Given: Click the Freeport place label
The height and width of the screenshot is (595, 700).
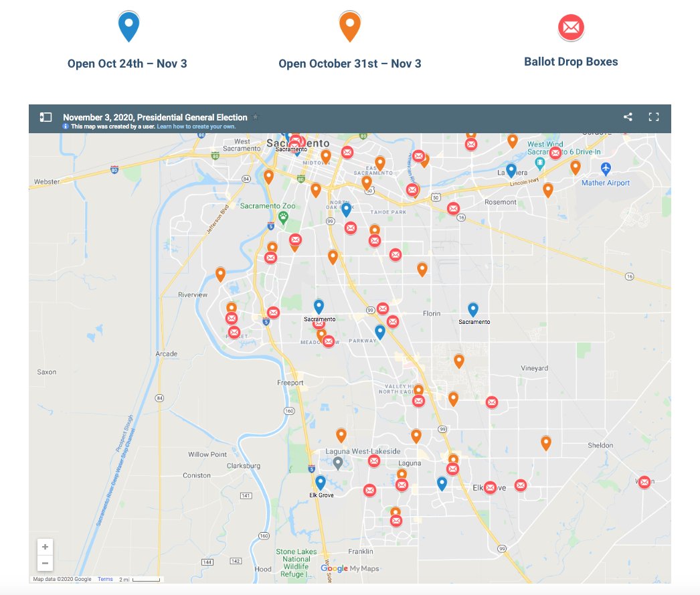Looking at the screenshot, I should [x=290, y=383].
